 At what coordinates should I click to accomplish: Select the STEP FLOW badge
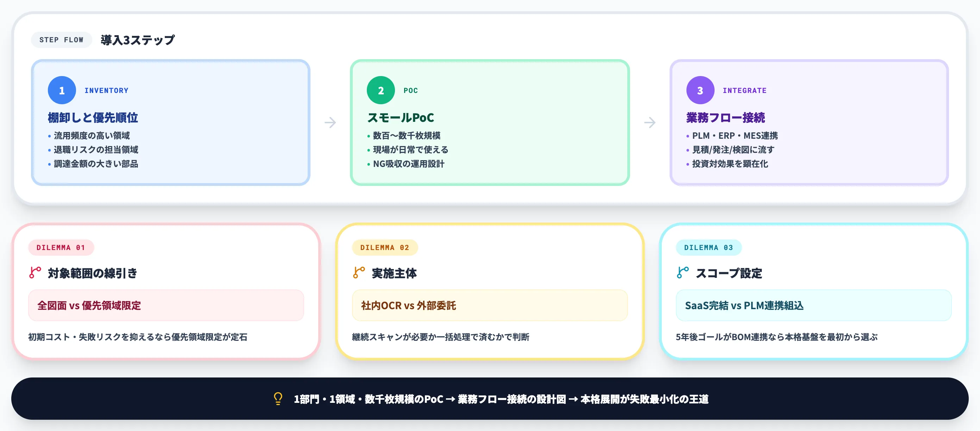pyautogui.click(x=61, y=39)
